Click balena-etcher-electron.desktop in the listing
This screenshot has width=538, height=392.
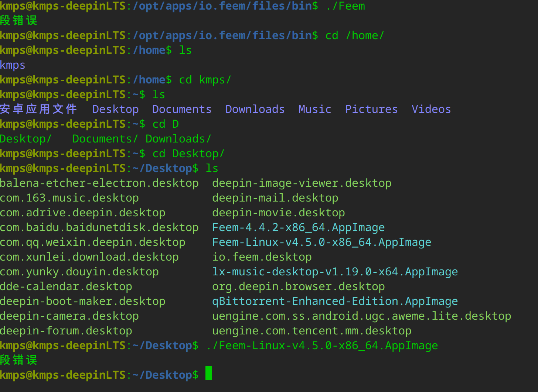coord(99,183)
